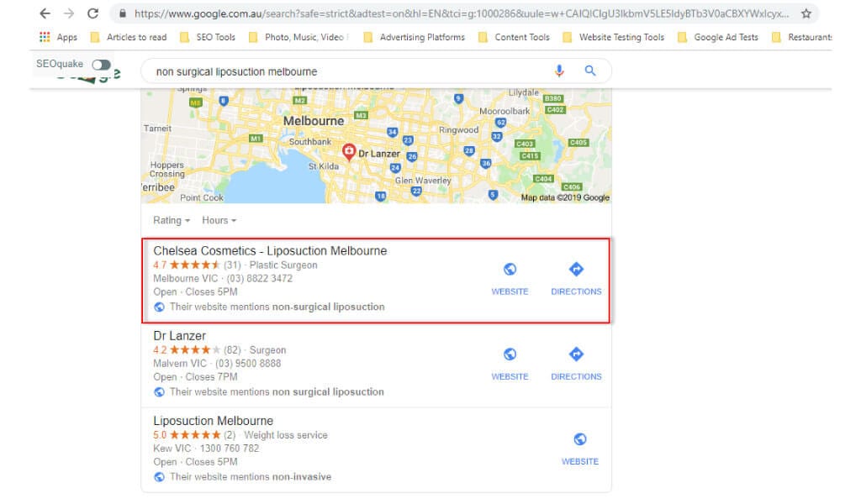Click the blue search magnifier icon
Screen dimensions: 861x504
pos(590,71)
